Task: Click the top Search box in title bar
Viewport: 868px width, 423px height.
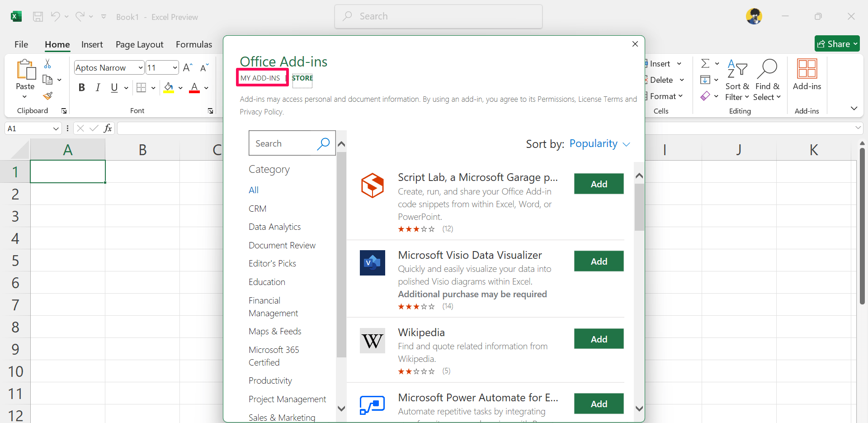Action: pyautogui.click(x=438, y=16)
